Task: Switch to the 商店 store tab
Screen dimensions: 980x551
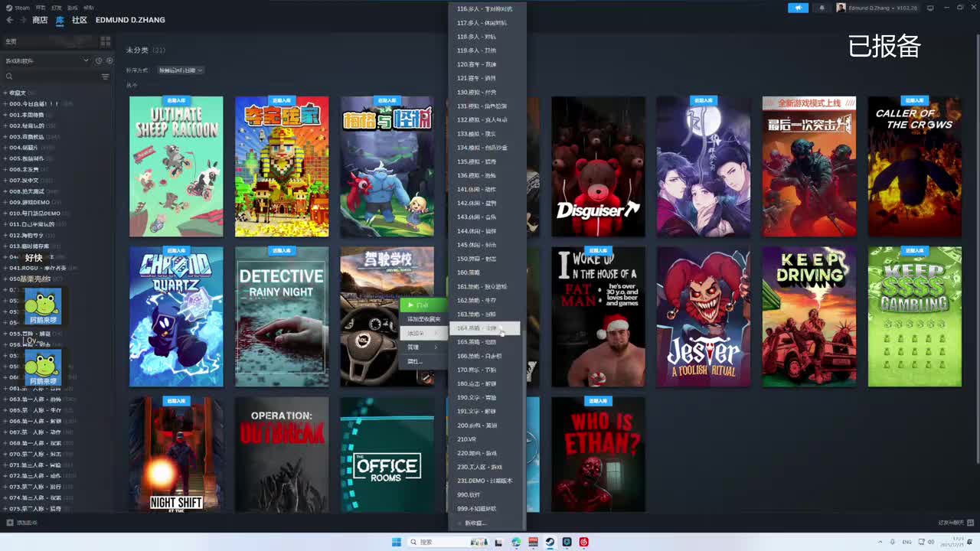Action: pos(40,20)
